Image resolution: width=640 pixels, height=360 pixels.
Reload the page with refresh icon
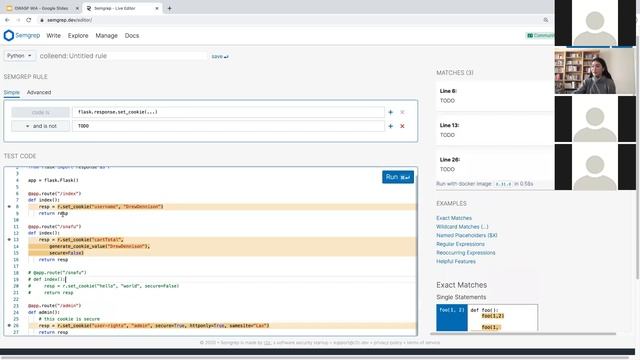coord(29,20)
